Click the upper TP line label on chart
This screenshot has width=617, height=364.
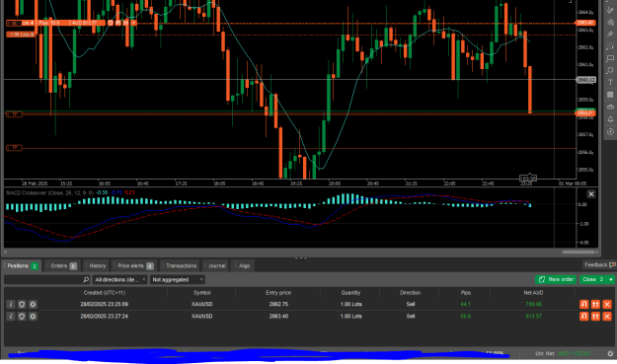(x=14, y=114)
